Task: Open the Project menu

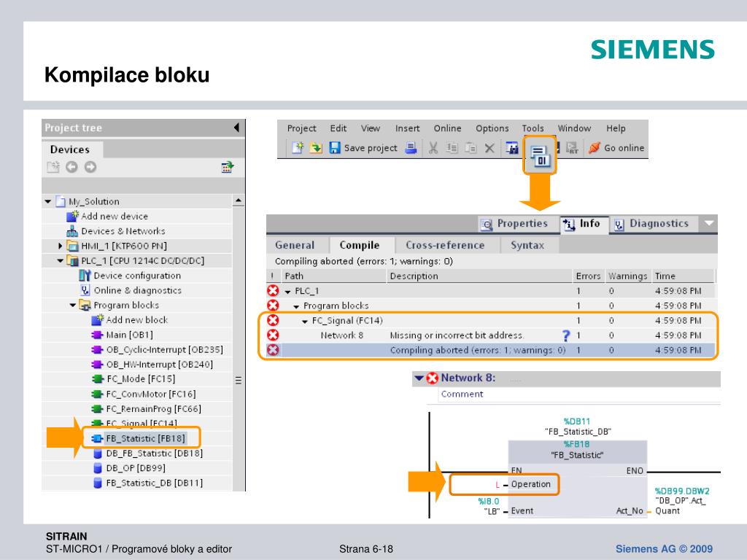Action: click(301, 128)
